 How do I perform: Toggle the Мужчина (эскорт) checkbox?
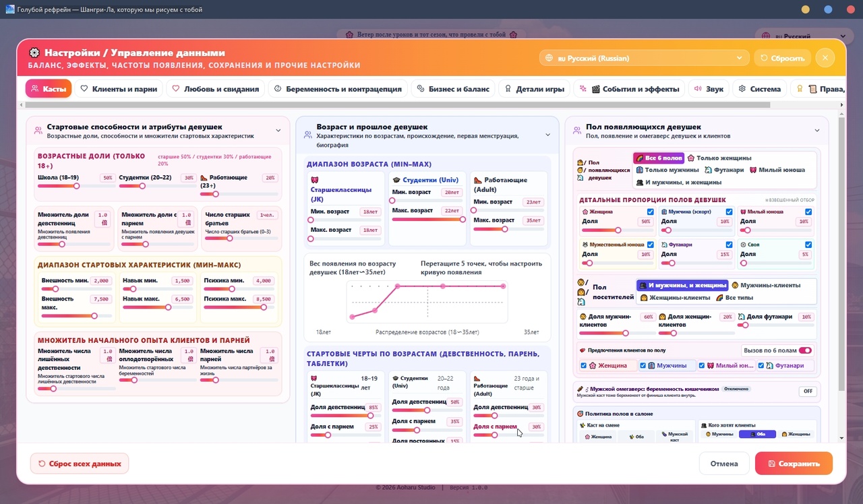tap(729, 212)
